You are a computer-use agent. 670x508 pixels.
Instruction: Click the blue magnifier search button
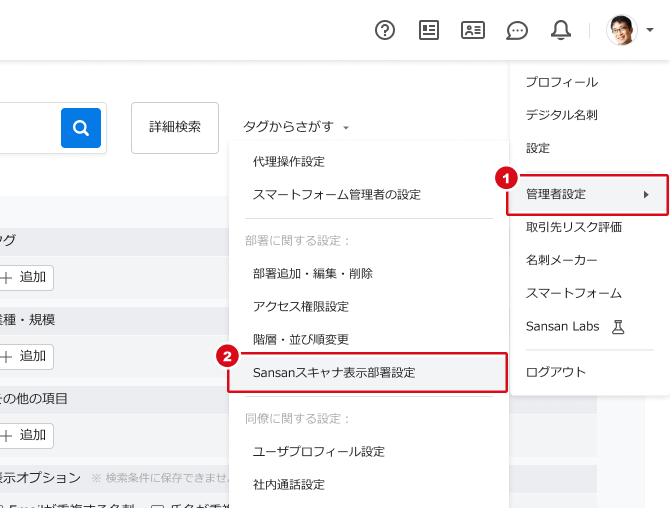[81, 128]
